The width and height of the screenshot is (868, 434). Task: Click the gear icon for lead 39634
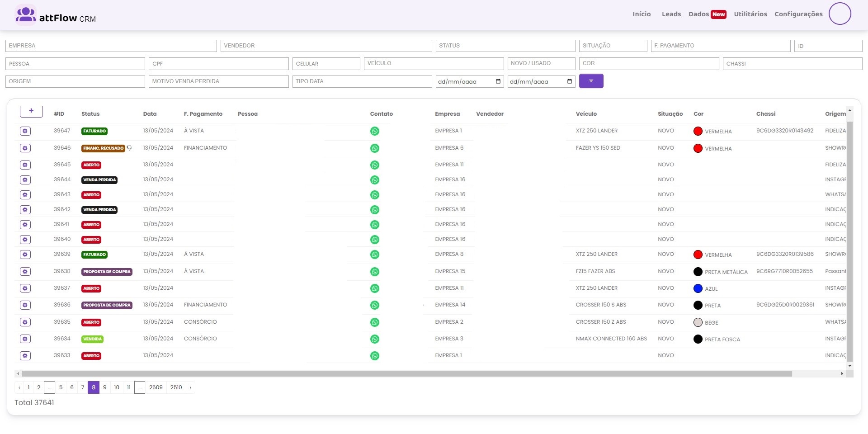point(25,339)
